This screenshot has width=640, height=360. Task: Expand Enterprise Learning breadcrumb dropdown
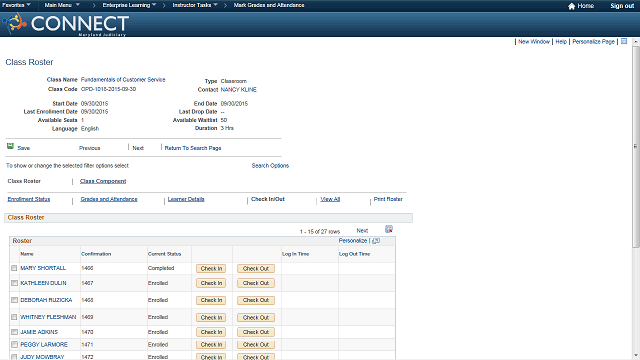[129, 5]
